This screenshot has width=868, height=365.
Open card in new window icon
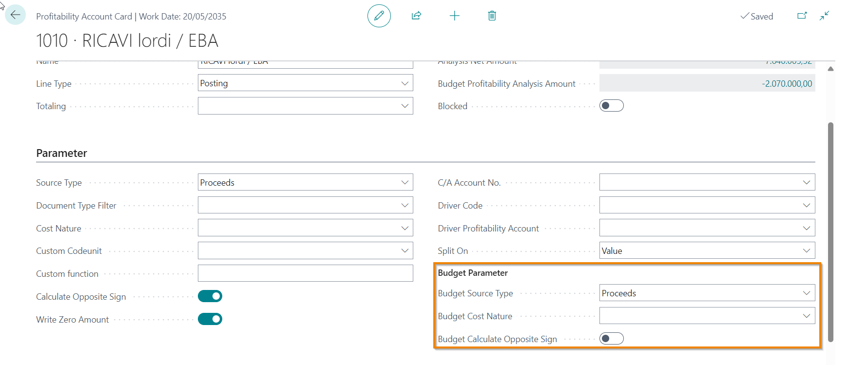pos(802,16)
